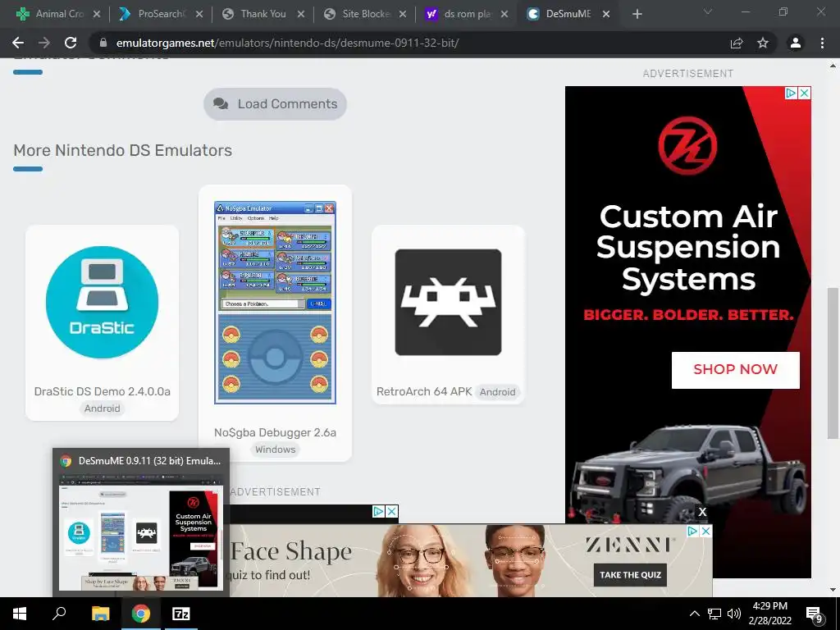Click the Chrome taskbar icon
Screen dimensions: 840x630
pos(141,614)
